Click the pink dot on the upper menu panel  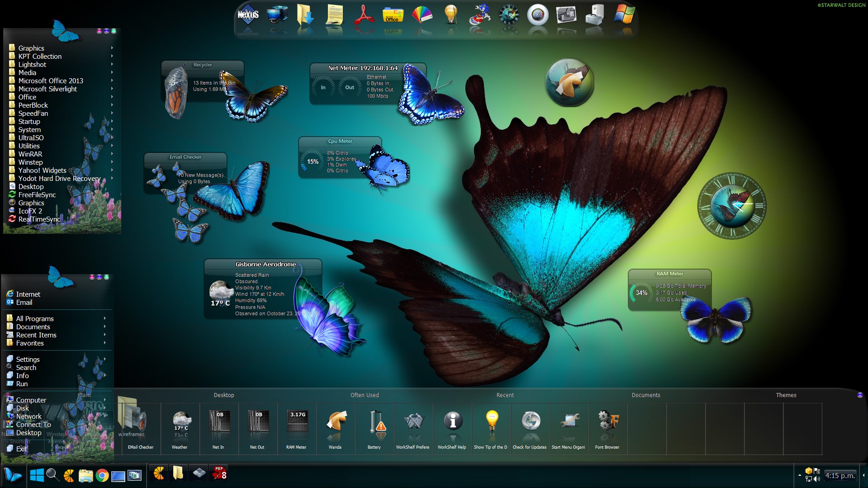[99, 31]
